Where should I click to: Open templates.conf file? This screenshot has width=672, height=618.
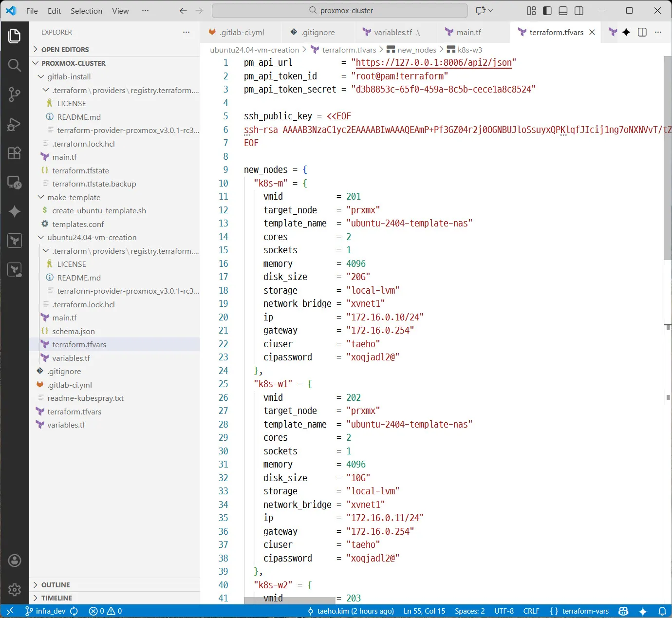115,224
